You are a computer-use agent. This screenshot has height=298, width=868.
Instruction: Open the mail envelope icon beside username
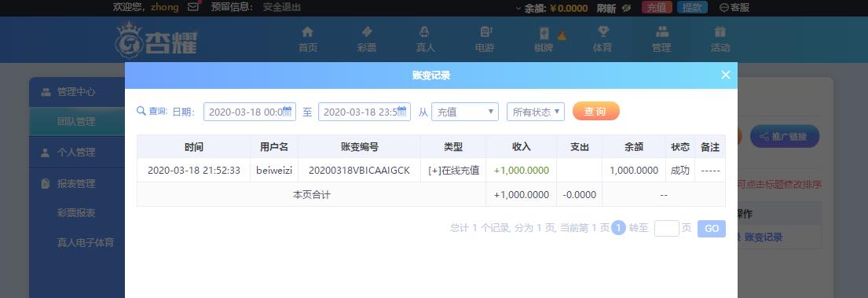point(193,7)
